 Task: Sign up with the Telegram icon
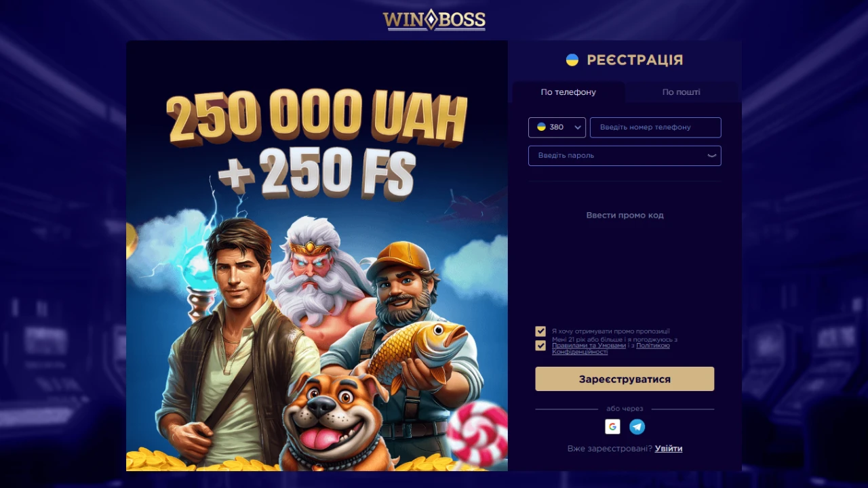click(637, 426)
